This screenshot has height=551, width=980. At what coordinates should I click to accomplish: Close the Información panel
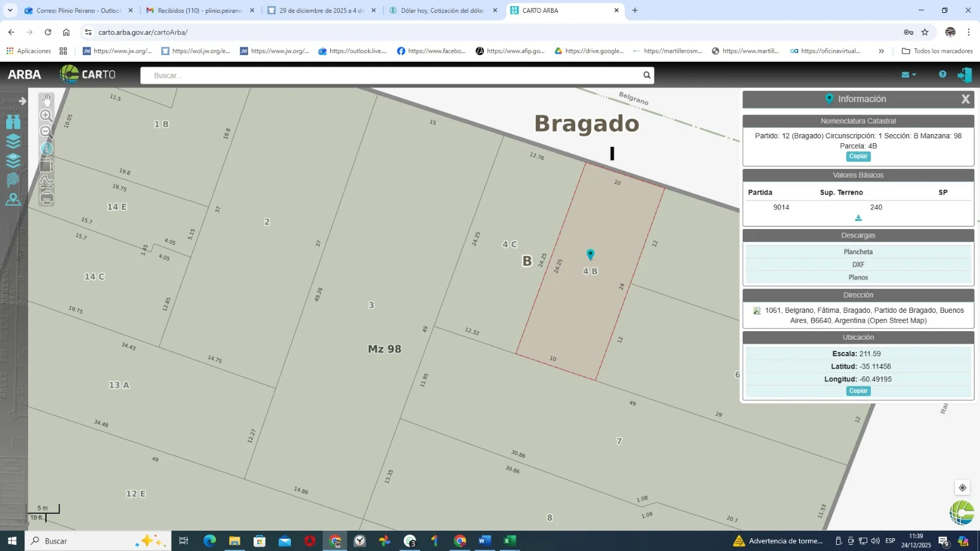pyautogui.click(x=965, y=99)
